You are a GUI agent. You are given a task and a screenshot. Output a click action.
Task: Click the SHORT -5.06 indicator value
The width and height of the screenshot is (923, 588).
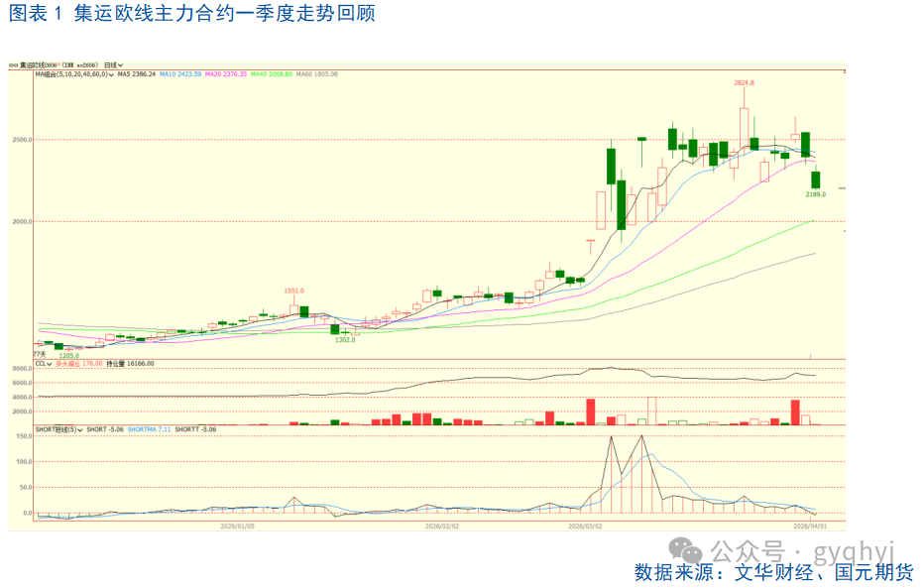(105, 429)
